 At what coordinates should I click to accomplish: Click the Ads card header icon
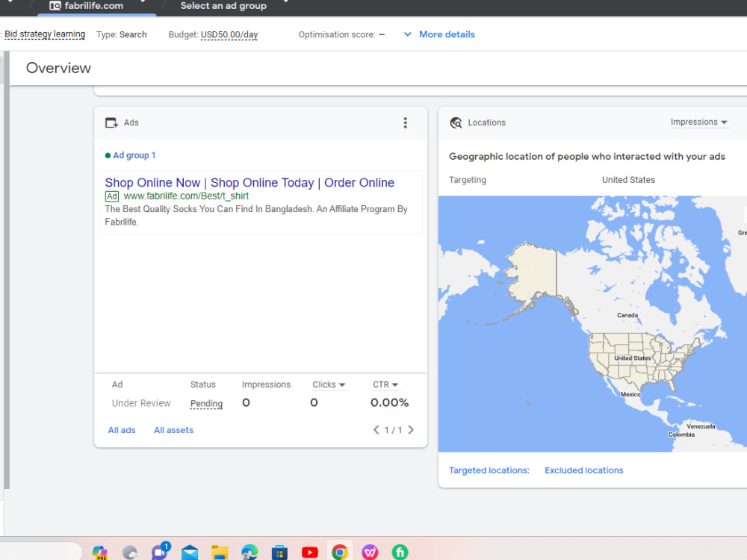click(x=111, y=123)
